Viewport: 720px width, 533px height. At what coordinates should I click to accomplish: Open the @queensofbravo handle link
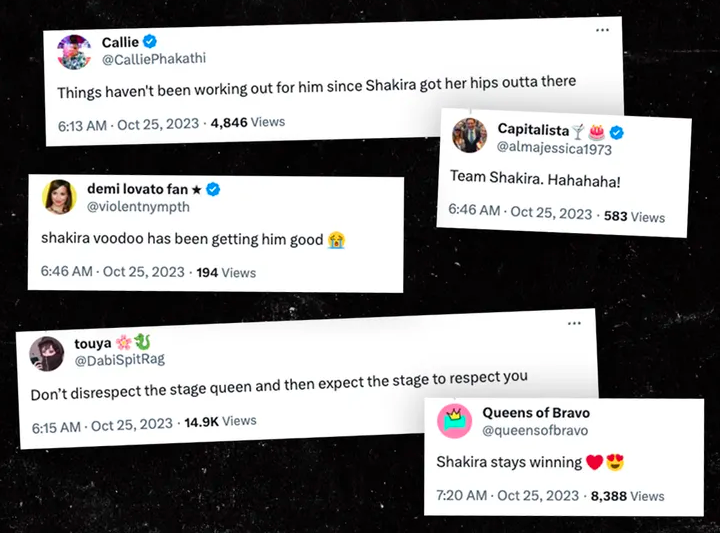(x=535, y=431)
